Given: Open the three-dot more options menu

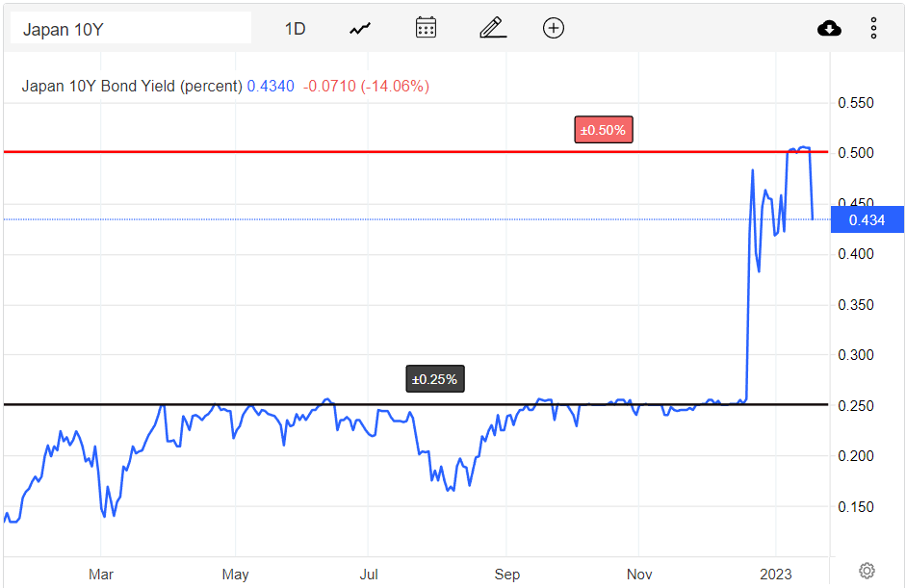Looking at the screenshot, I should [873, 28].
